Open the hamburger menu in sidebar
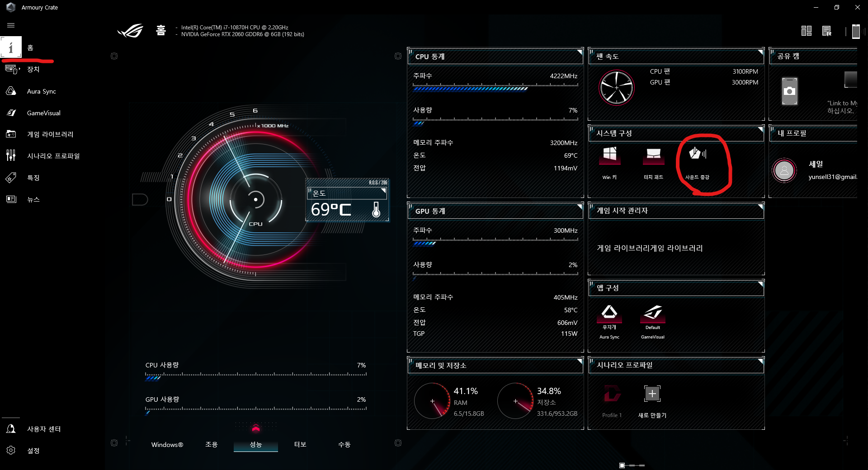Viewport: 868px width, 470px height. pyautogui.click(x=11, y=25)
